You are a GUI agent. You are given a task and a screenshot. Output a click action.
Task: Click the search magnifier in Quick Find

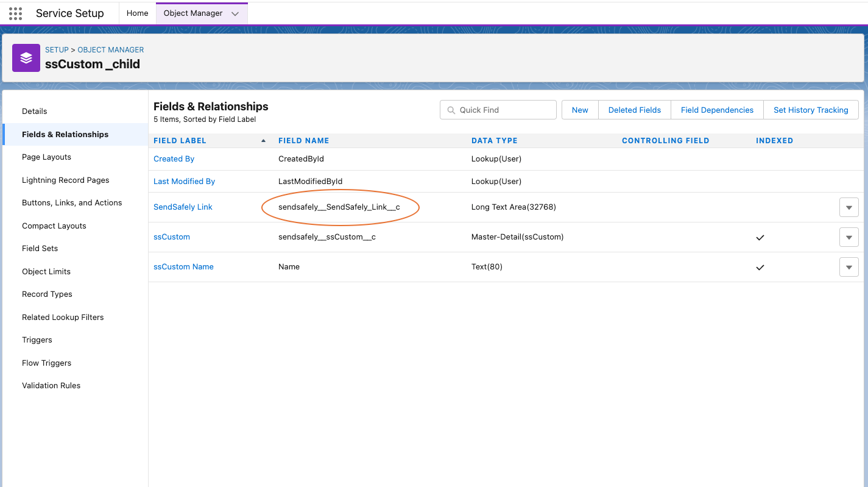click(x=451, y=110)
